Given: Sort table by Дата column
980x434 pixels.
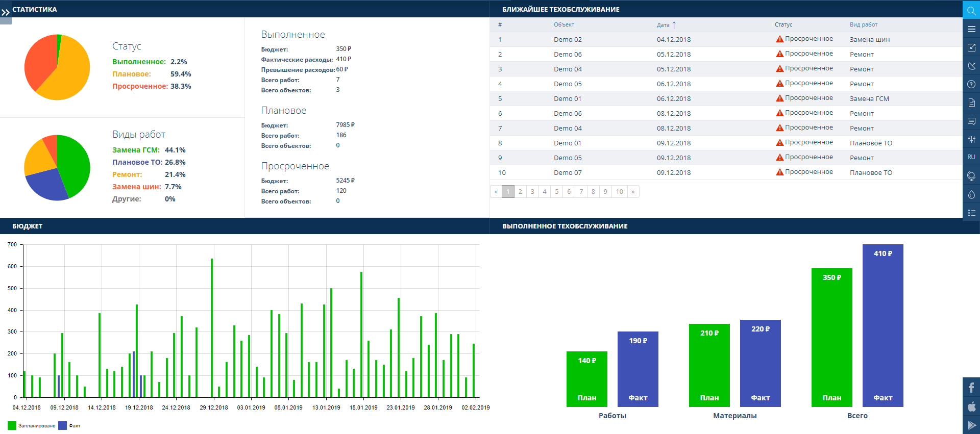Looking at the screenshot, I should click(x=666, y=24).
